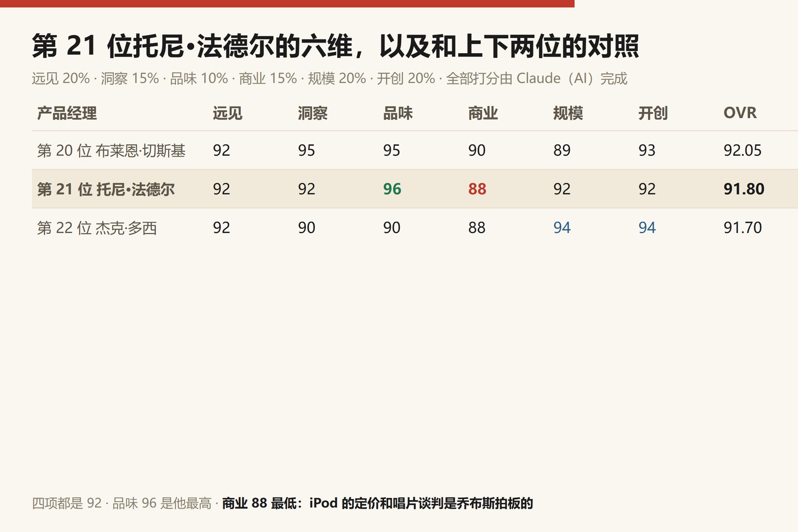Click the subtitle listing weights 远见 20%
798x532 pixels.
(329, 79)
